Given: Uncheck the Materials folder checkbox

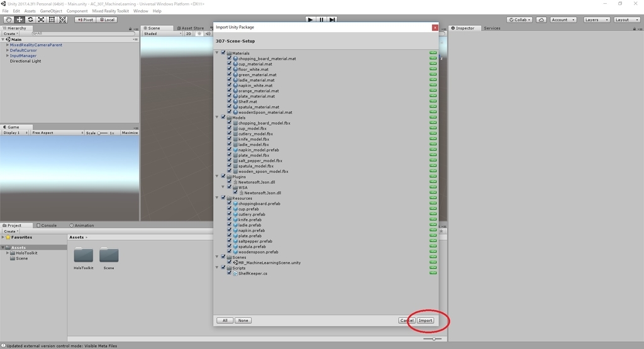Looking at the screenshot, I should [x=223, y=53].
